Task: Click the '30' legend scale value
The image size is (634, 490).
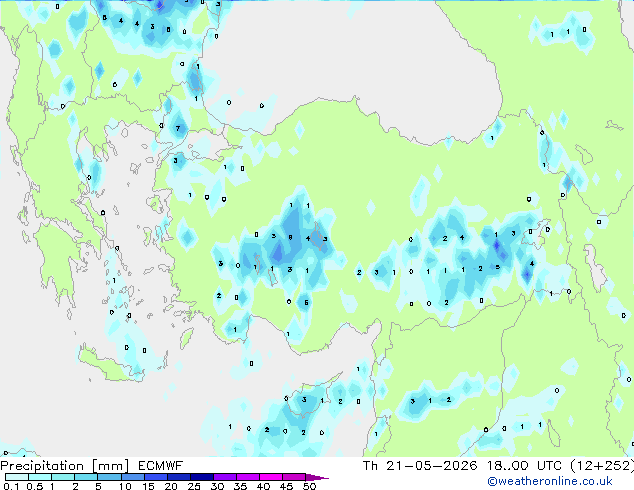Action: (217, 486)
